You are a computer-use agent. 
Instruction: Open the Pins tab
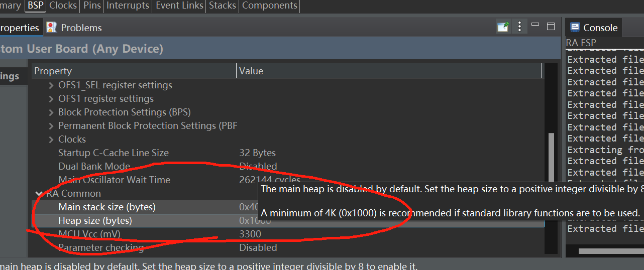92,6
